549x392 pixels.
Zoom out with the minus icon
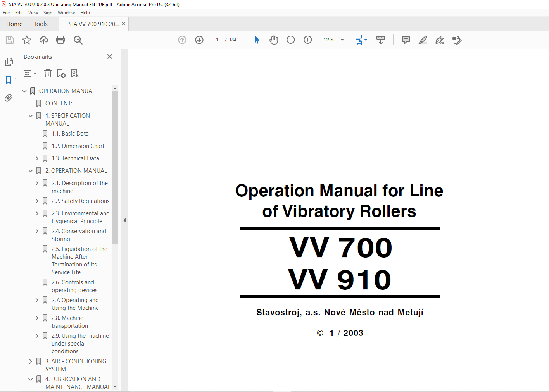pos(291,40)
